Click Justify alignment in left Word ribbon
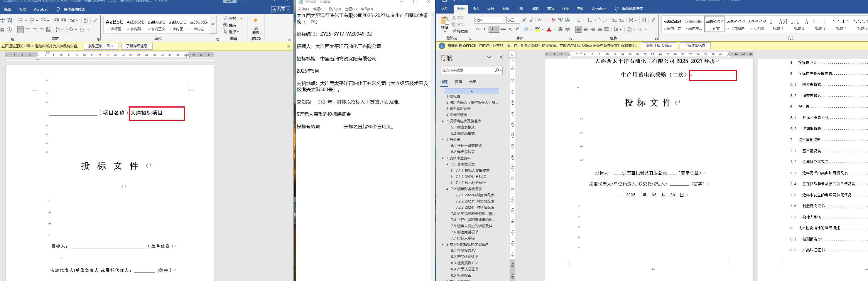This screenshot has width=868, height=281. pyautogui.click(x=41, y=30)
